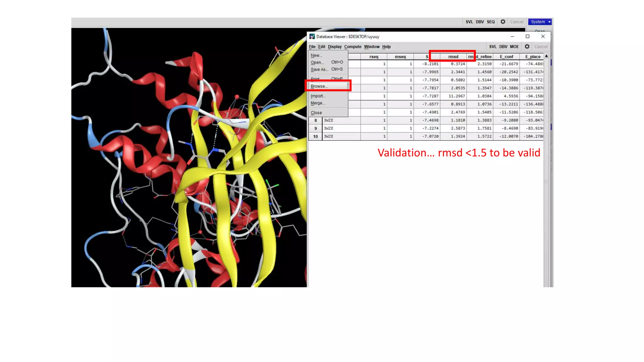Open the Database Viewer settings gear

527,47
